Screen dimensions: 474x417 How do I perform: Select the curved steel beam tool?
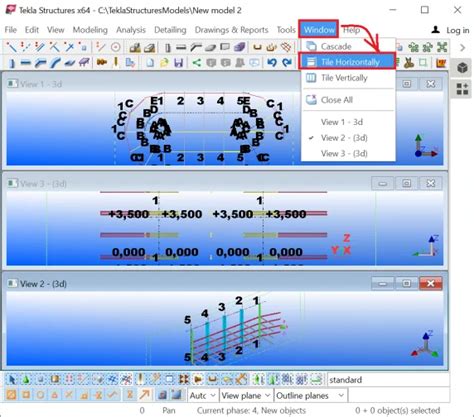pyautogui.click(x=55, y=62)
